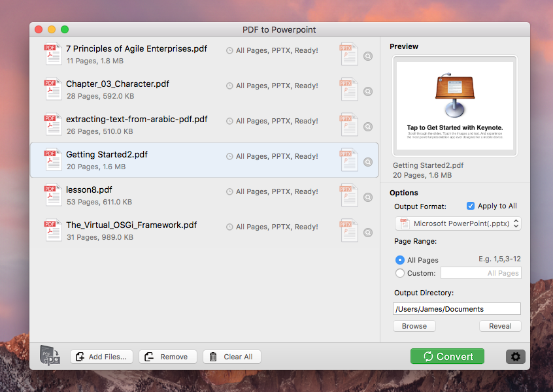Click magnifier icon for 7 Principles of Agile Enterprises
The height and width of the screenshot is (392, 553).
point(368,56)
